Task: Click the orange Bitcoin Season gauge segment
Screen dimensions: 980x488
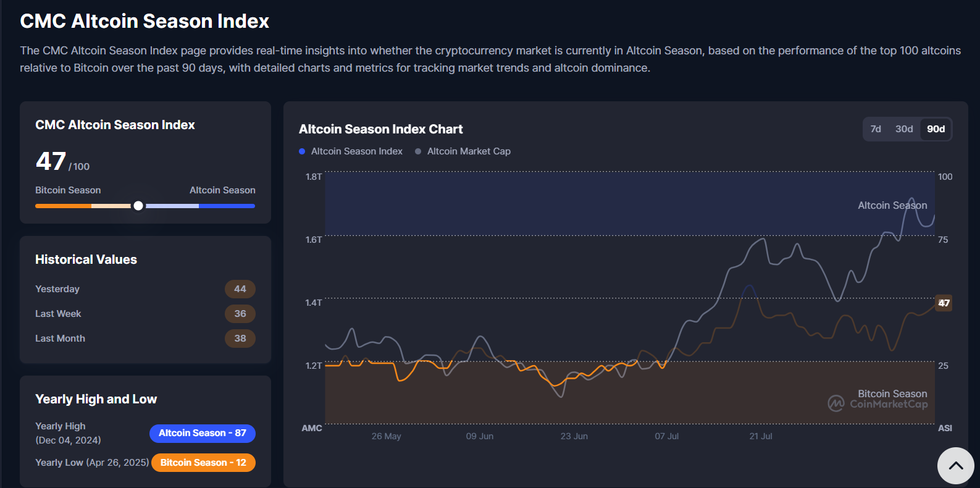Action: pos(63,206)
